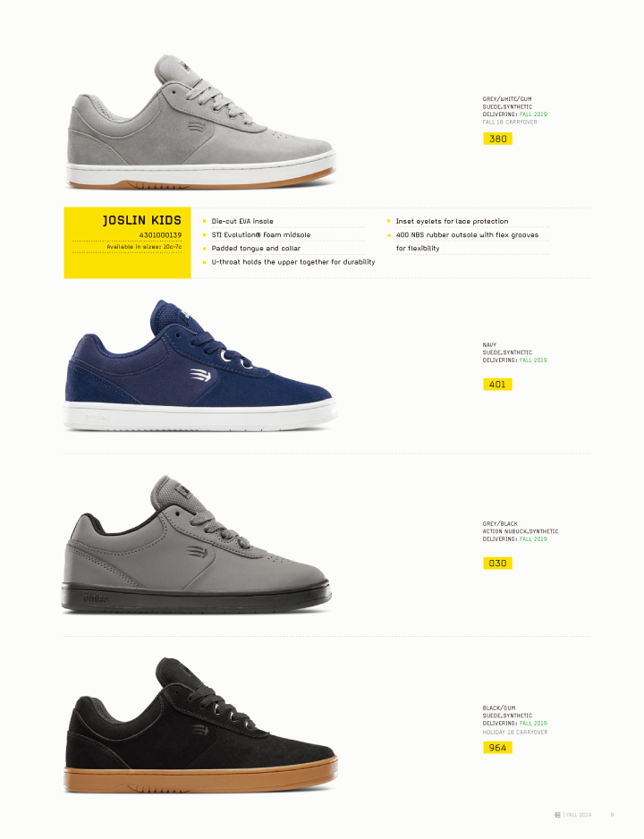Click the embossed logo on grey suede shoe
The image size is (644, 839).
pyautogui.click(x=196, y=127)
